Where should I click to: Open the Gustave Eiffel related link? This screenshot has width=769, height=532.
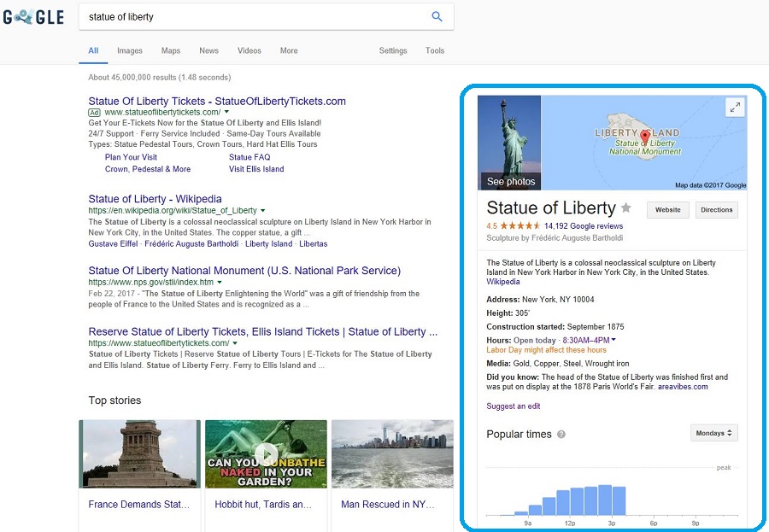pyautogui.click(x=113, y=243)
